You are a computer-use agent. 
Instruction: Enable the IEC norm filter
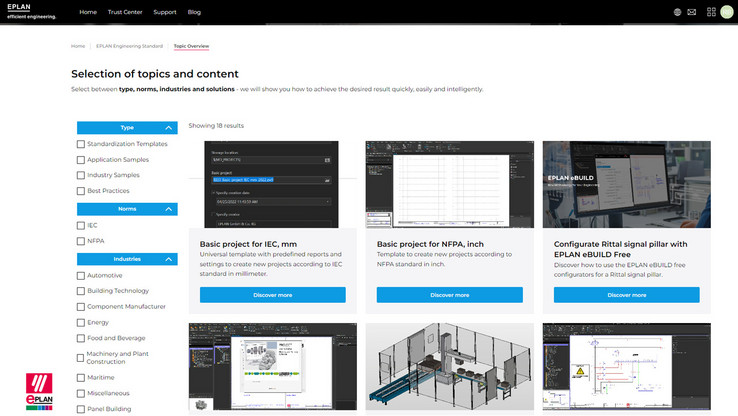click(x=81, y=225)
